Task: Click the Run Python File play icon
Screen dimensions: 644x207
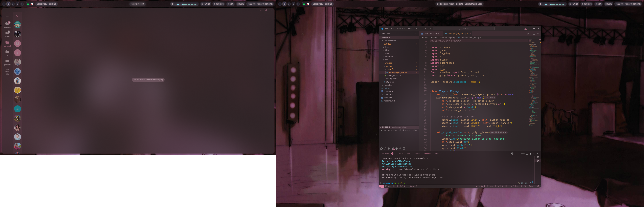Action: [x=528, y=33]
